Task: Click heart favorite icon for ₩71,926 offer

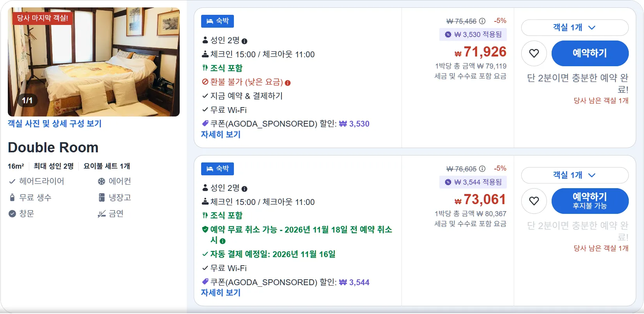Action: pos(534,53)
